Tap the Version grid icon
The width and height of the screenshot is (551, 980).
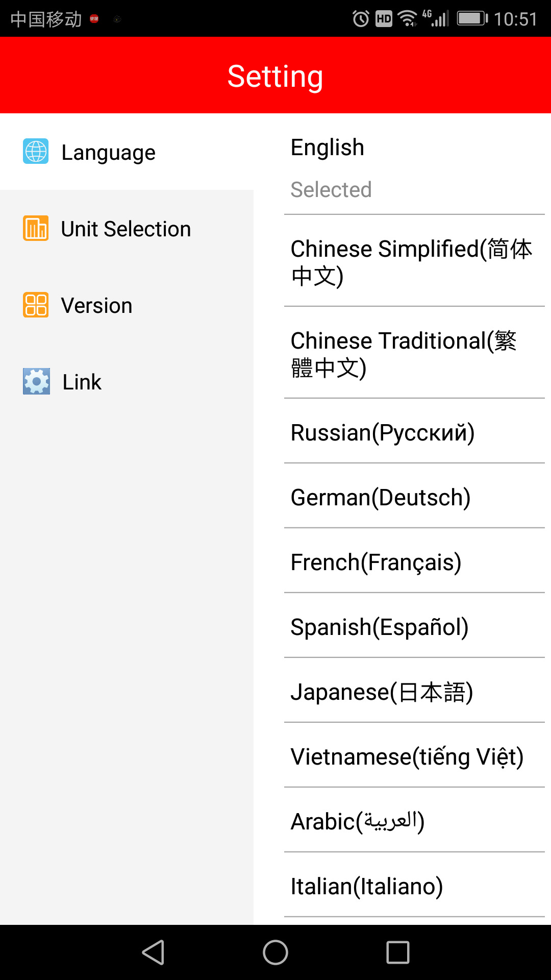[x=36, y=305]
